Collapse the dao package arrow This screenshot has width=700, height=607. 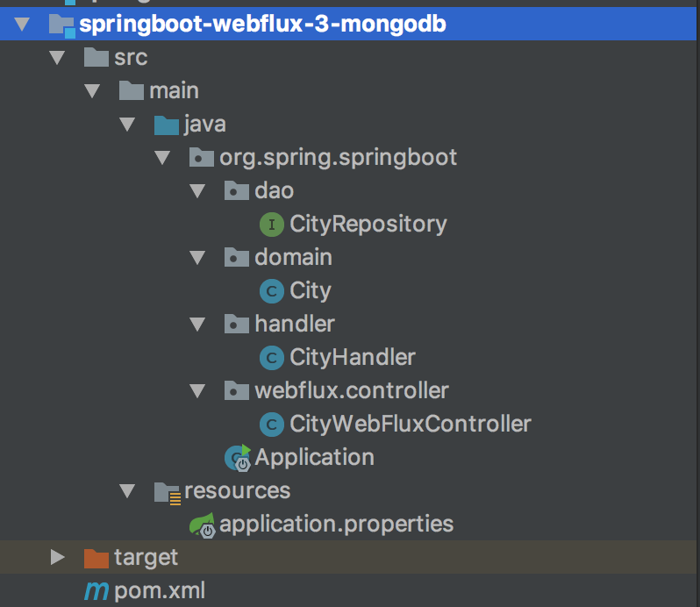point(197,191)
